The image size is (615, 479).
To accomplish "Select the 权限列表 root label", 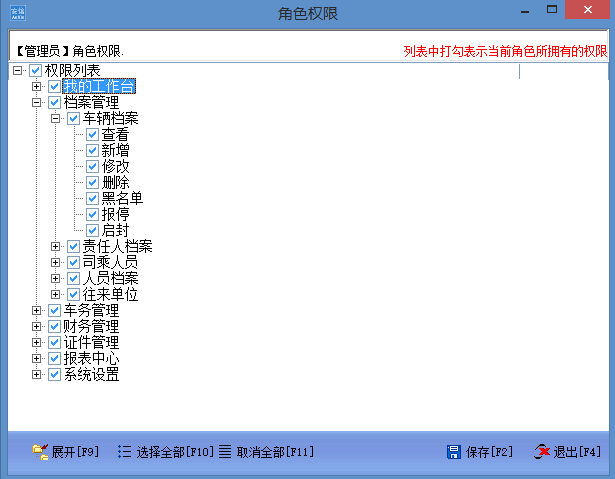I will point(73,71).
